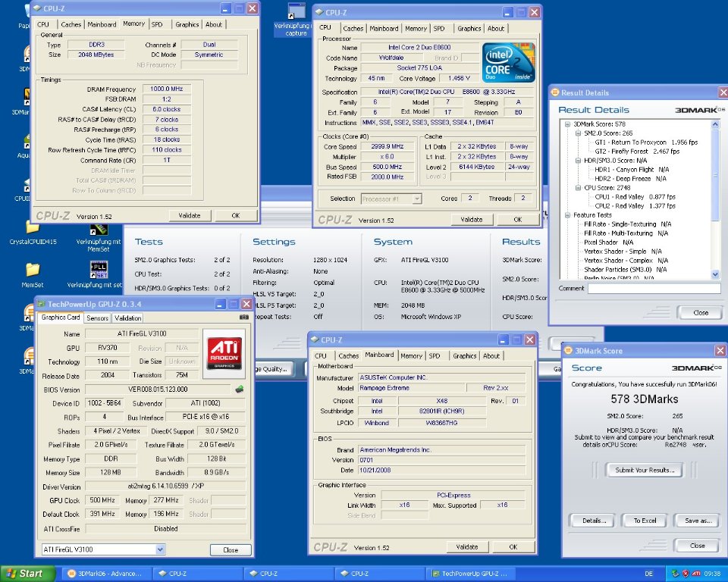Collapse the Feature Tests tree node

tap(567, 215)
